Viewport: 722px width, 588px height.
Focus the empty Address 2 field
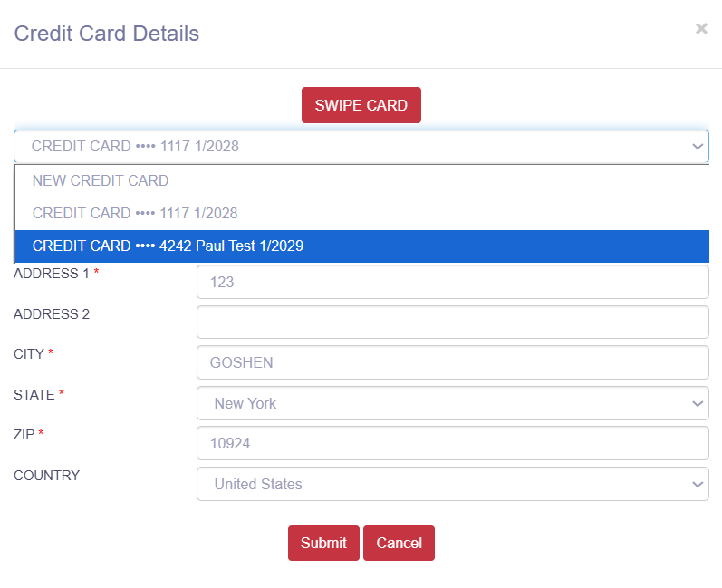452,322
